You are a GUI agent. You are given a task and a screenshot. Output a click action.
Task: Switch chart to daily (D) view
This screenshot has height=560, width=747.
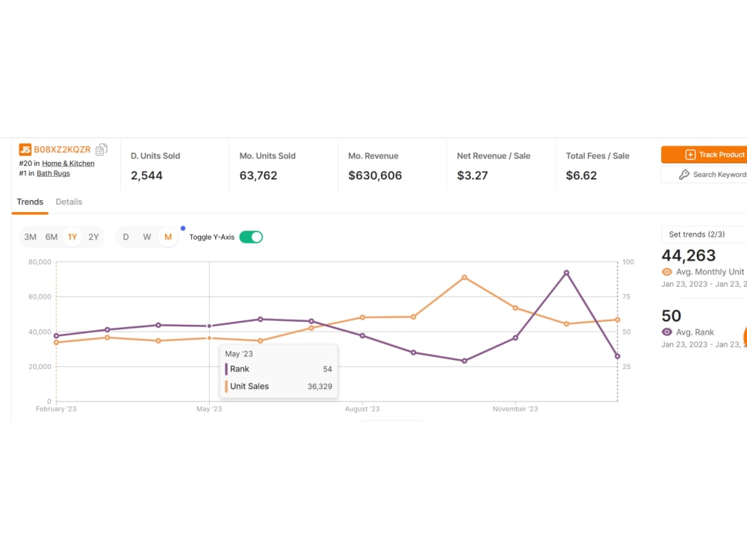pos(125,237)
